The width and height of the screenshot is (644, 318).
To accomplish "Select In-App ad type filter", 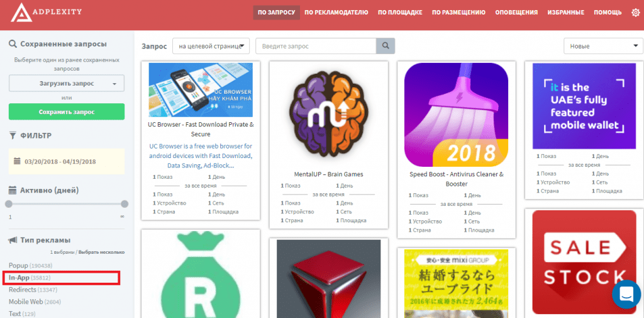I will (30, 278).
